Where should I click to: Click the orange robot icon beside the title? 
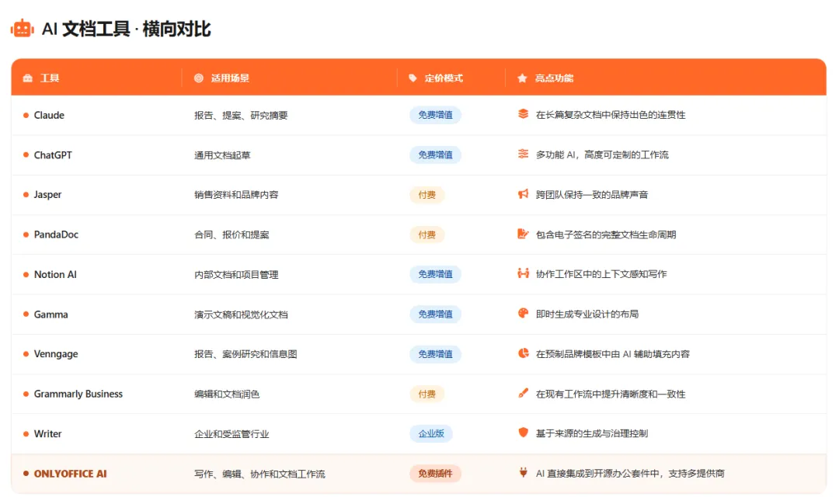click(22, 29)
